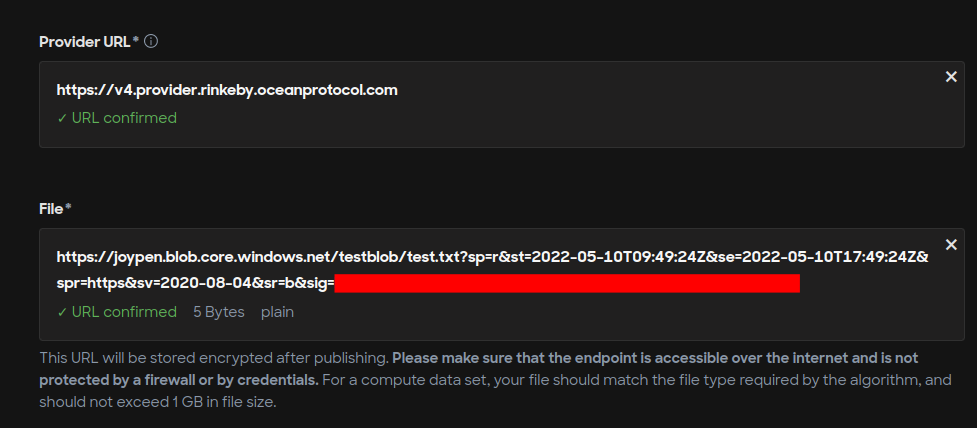The width and height of the screenshot is (977, 428).
Task: Click the 5 Bytes file size label
Action: [x=219, y=312]
